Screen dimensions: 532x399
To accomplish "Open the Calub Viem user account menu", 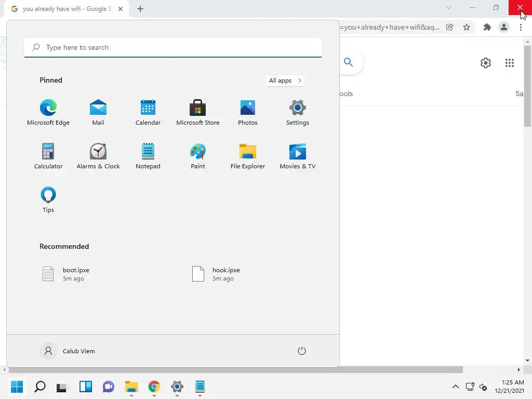I will [x=68, y=351].
